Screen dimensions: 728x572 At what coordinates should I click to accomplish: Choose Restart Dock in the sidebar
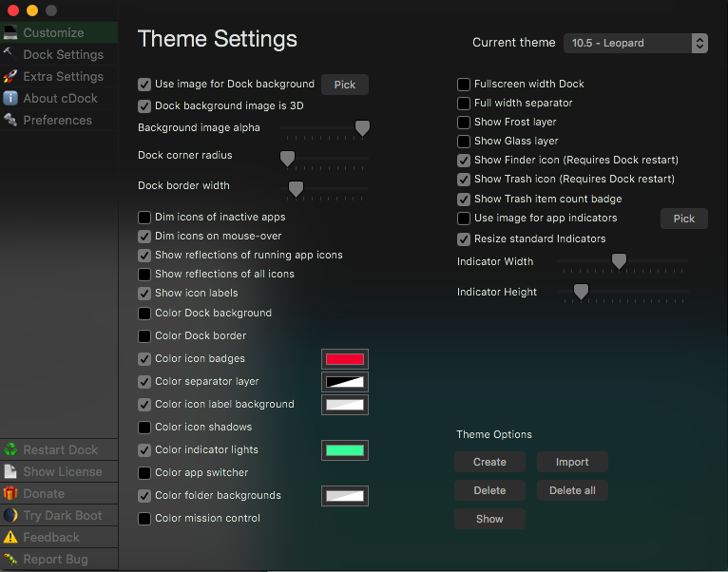pyautogui.click(x=59, y=449)
